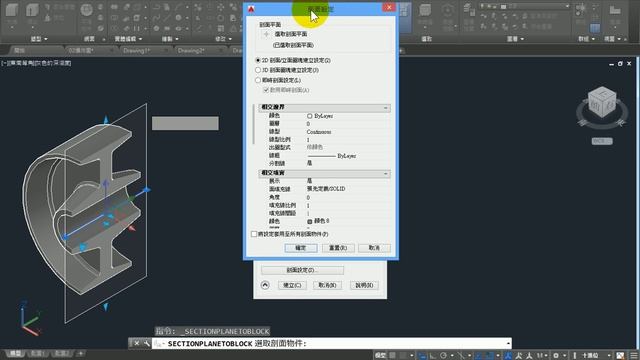
Task: Click the WCS dropdown under the ViewCube
Action: [602, 141]
